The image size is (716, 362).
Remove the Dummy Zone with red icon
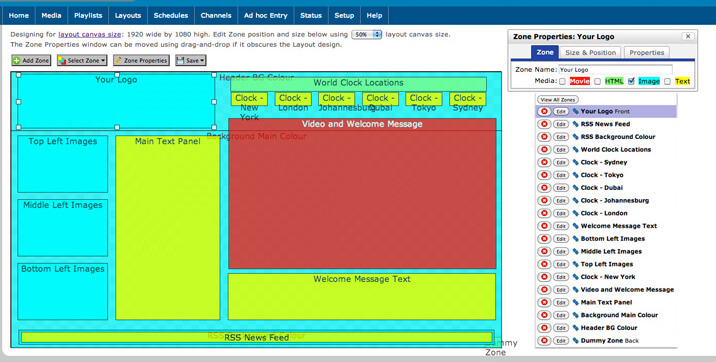point(544,341)
